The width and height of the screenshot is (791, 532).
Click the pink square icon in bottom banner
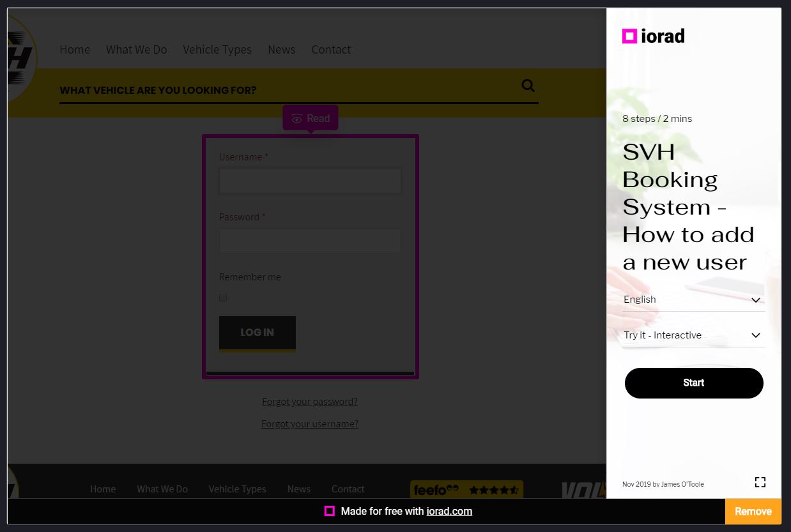pos(329,511)
